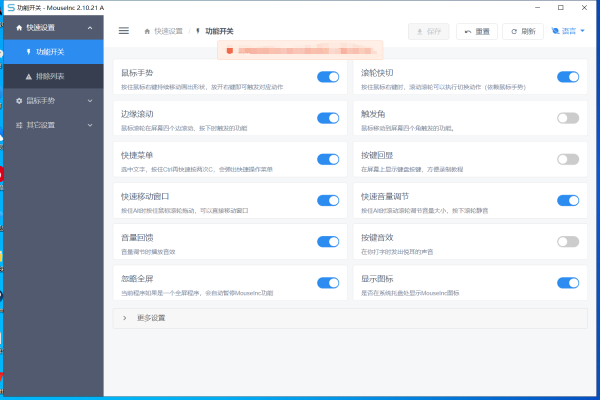Toggle the 快捷菜单 switch

coord(328,159)
